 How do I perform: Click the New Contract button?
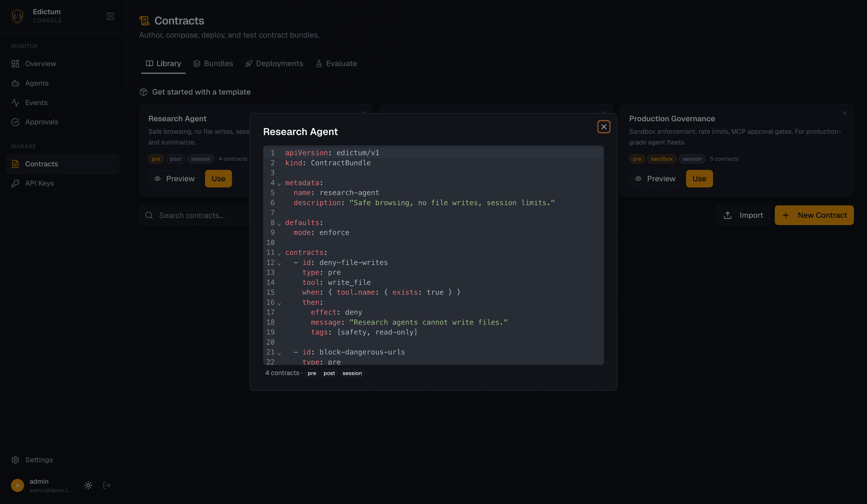[814, 215]
